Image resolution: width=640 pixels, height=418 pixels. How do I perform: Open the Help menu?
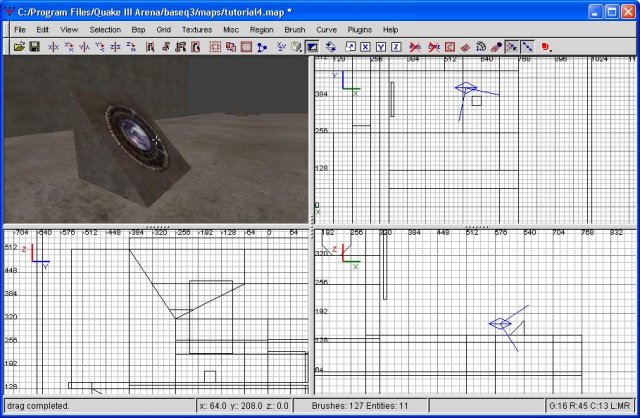point(390,30)
